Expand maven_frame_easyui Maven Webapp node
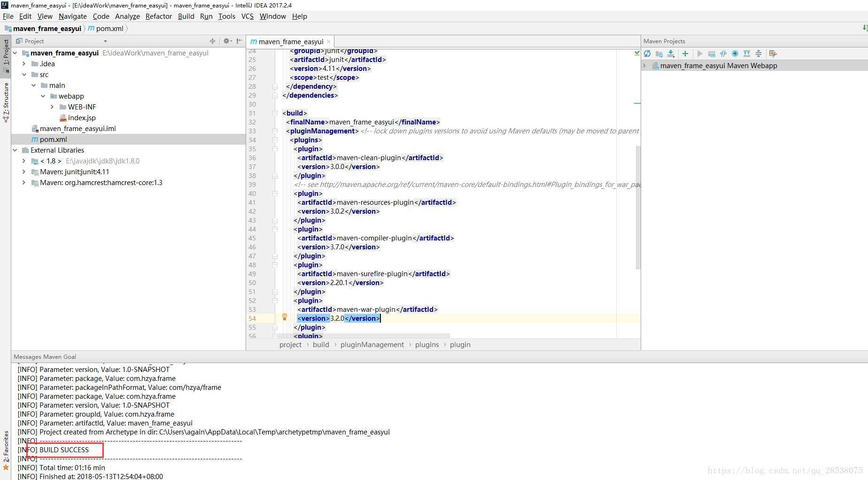This screenshot has width=868, height=480. pos(645,66)
